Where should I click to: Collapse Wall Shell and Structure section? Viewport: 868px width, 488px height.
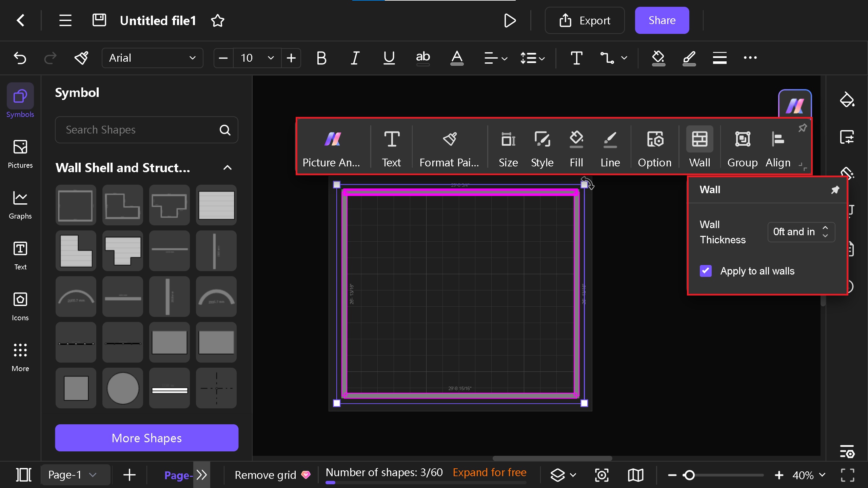point(228,168)
